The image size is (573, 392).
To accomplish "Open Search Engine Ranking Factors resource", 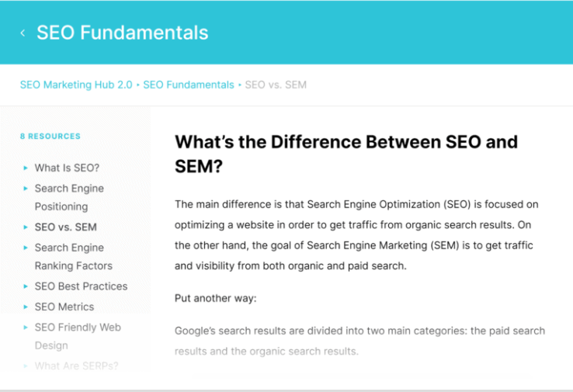I will [x=73, y=257].
